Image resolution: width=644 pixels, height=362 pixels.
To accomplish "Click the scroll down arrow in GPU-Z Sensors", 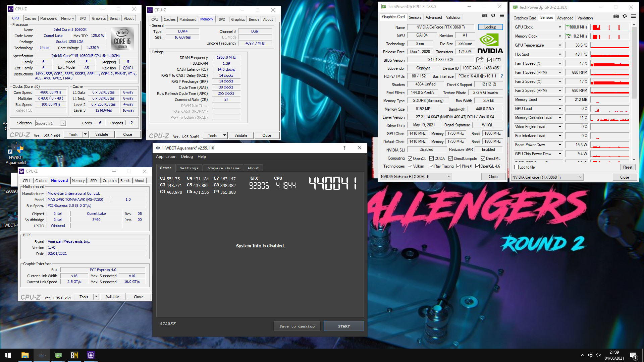I will coord(634,160).
